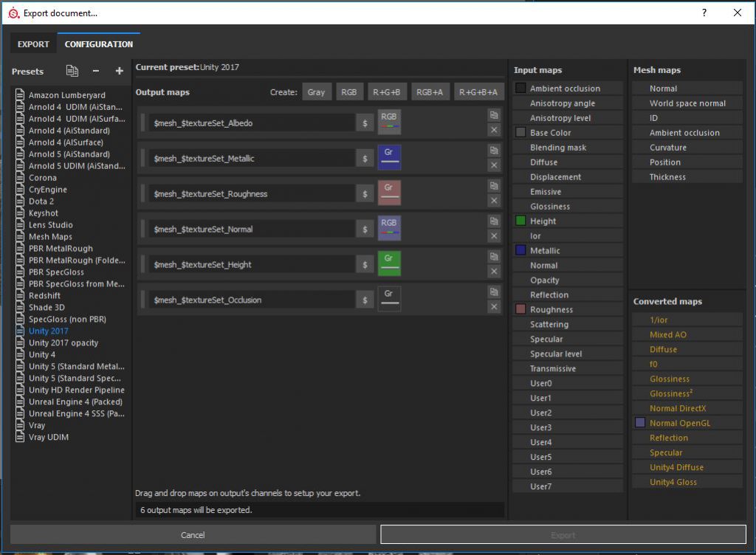Viewport: 756px width, 555px height.
Task: Click the Roughness pink Gr channel swatch
Action: [389, 192]
